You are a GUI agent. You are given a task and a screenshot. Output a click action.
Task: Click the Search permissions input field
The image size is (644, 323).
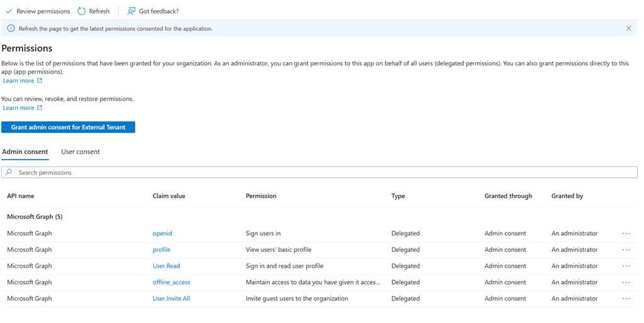[314, 172]
